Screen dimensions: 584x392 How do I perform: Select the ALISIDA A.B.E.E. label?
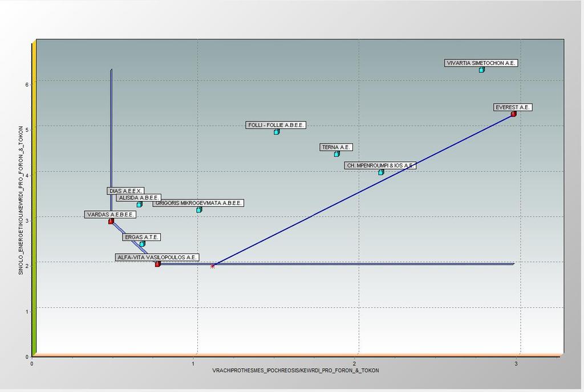pos(139,198)
